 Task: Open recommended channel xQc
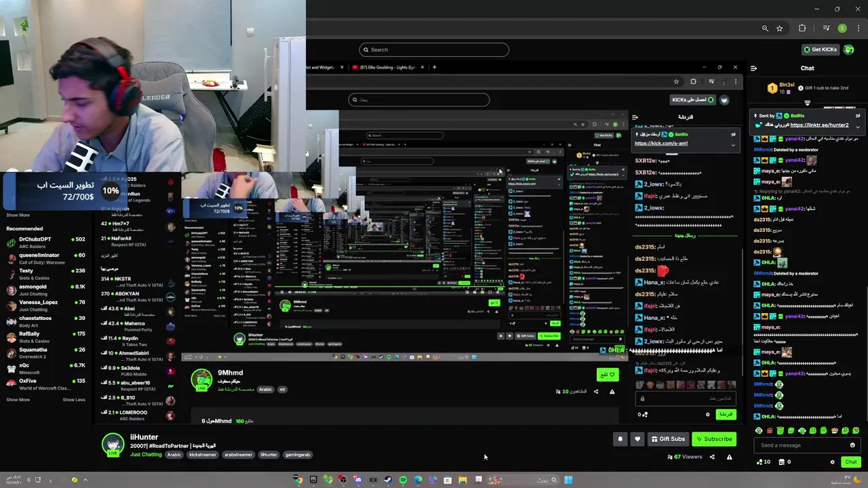(x=45, y=368)
